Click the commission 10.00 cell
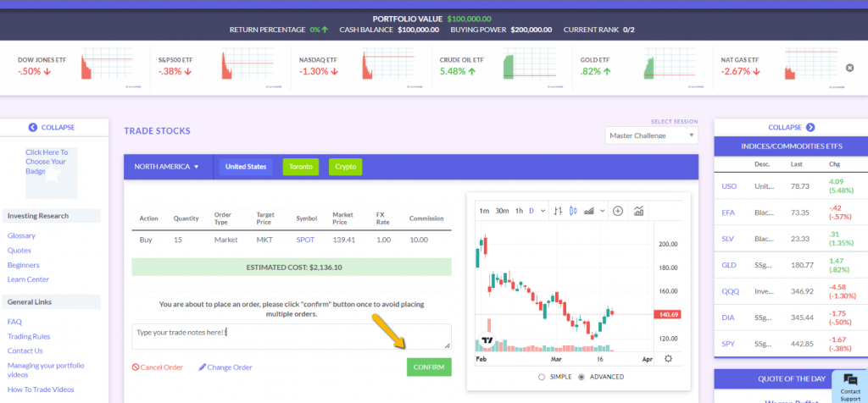The width and height of the screenshot is (868, 403). click(419, 240)
